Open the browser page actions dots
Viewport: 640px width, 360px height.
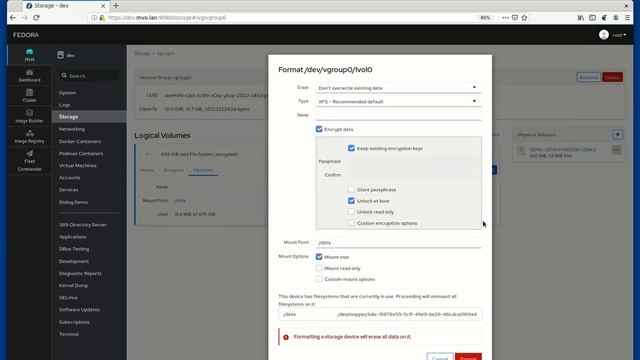[x=505, y=18]
